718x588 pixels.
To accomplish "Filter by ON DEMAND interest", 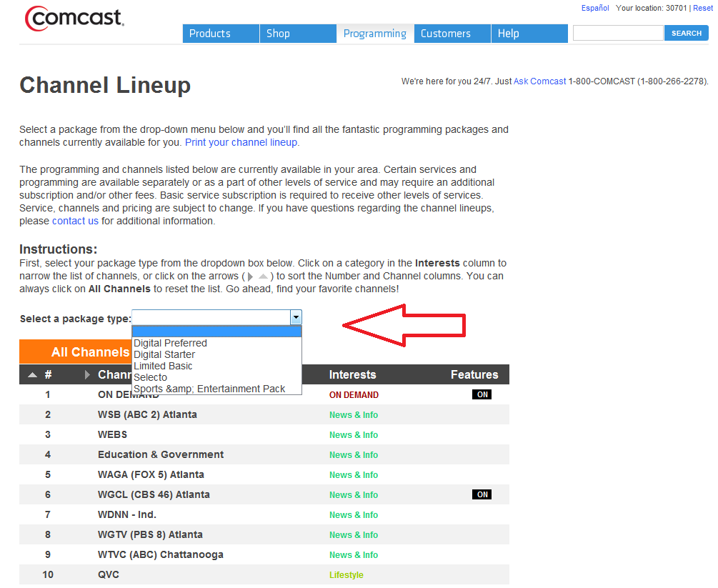I will (354, 395).
